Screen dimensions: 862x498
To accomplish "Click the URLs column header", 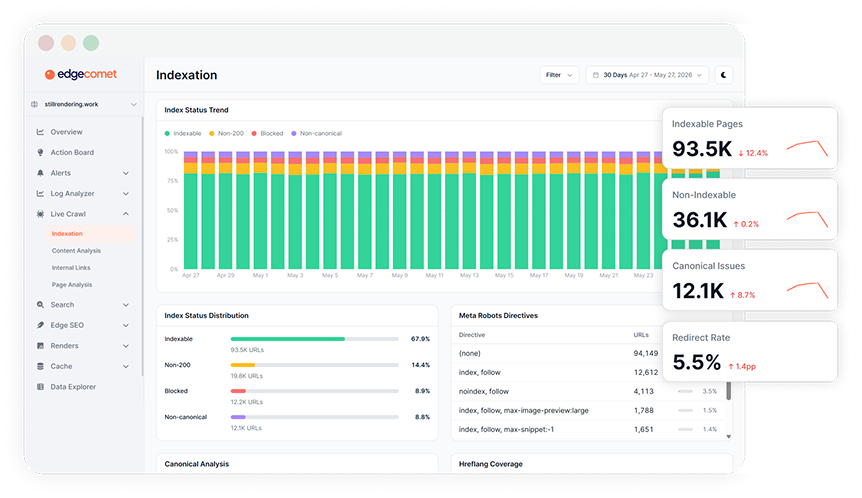I will tap(641, 335).
